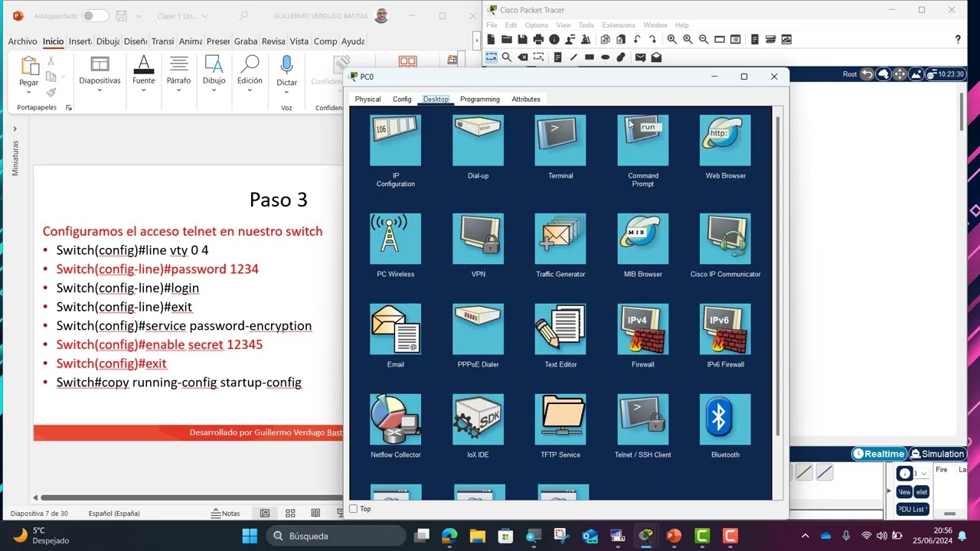Launch the Web Browser app

tap(725, 141)
